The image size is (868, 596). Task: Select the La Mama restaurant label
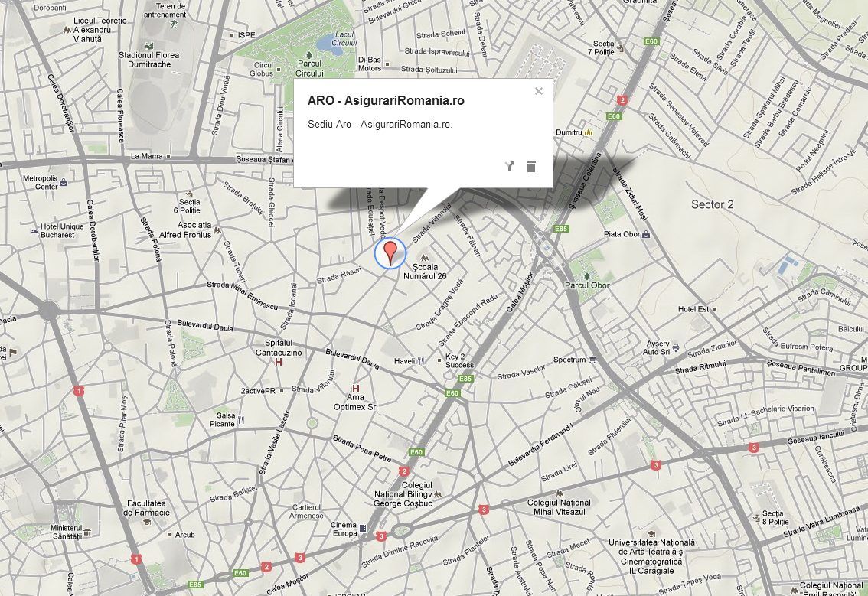coord(146,156)
